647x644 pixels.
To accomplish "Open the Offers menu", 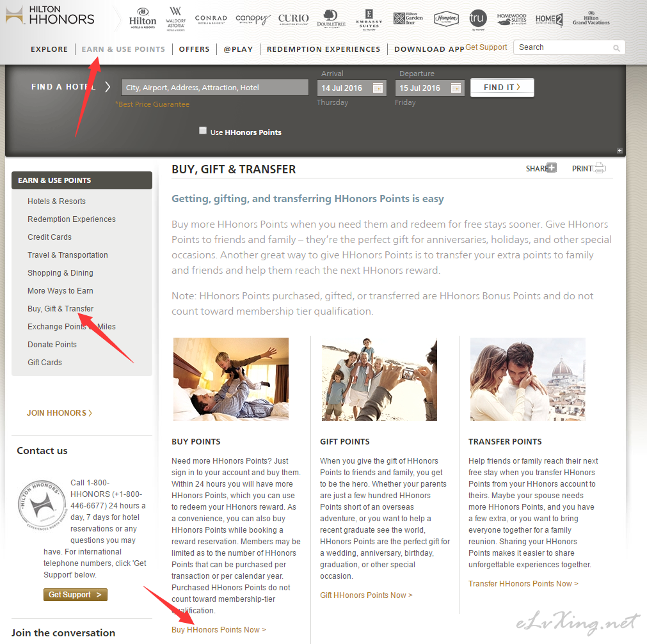I will click(195, 49).
